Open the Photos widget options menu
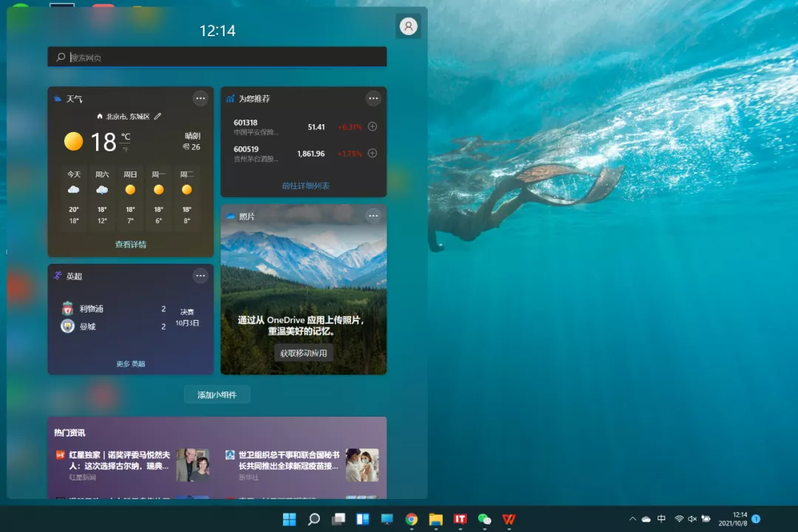The height and width of the screenshot is (532, 798). coord(373,216)
